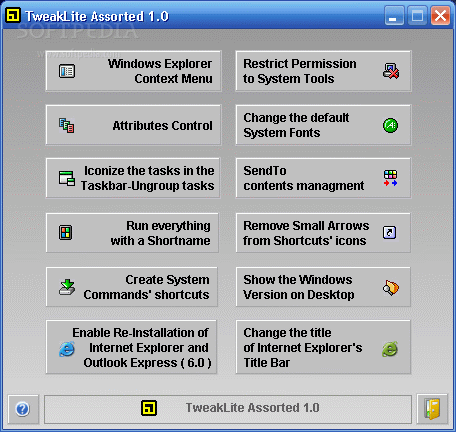Click the SendTo contents managment icon

(390, 178)
